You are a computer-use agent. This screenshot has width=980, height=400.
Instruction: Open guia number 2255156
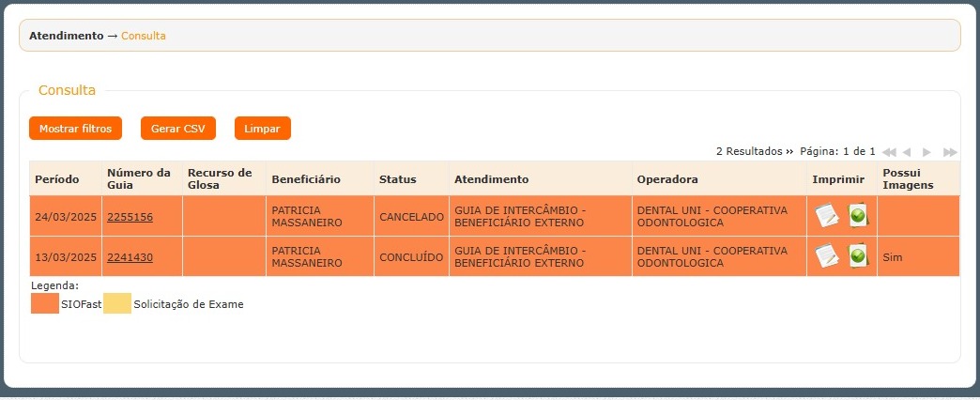[130, 217]
